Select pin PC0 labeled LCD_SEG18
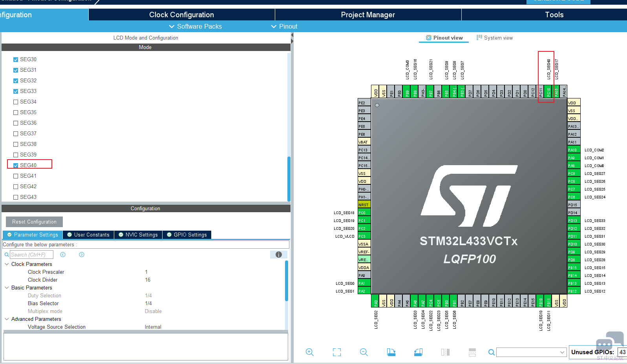627x364 pixels. [x=364, y=213]
